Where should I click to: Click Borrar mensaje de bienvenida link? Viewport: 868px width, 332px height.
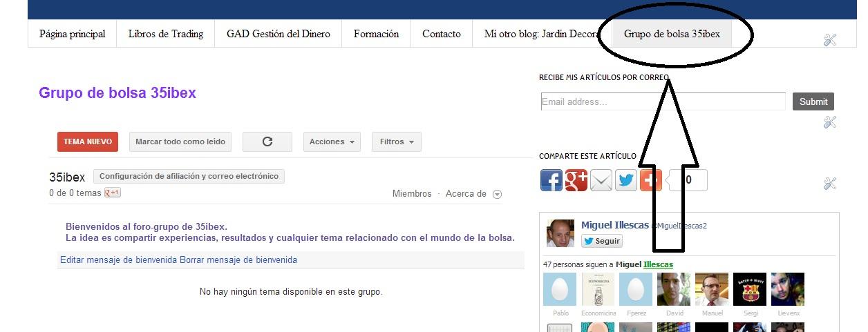(238, 260)
